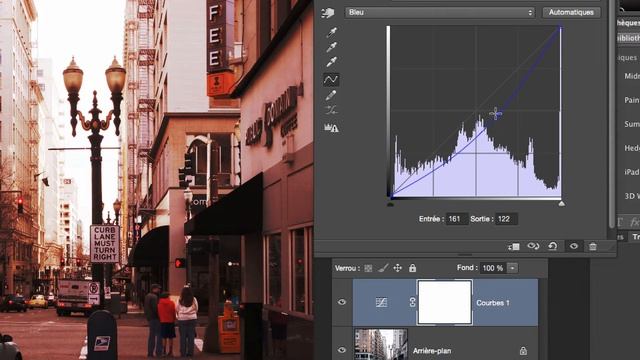Reset the adjustment to default settings
Screen dimensions: 640x360
pos(553,246)
